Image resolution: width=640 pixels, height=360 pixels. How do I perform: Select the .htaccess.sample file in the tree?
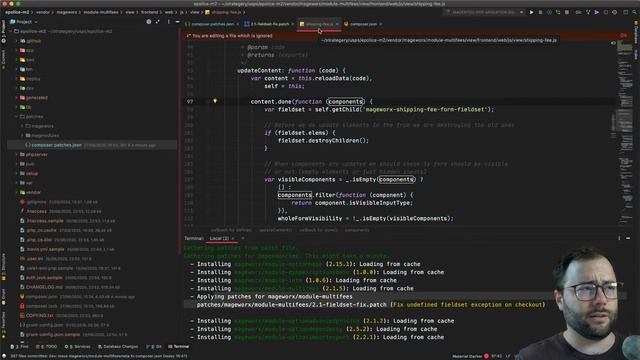click(x=45, y=221)
